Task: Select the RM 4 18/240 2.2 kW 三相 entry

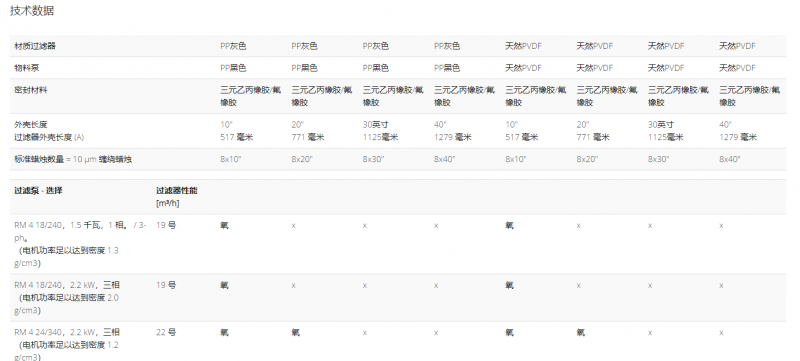Action: [x=67, y=297]
